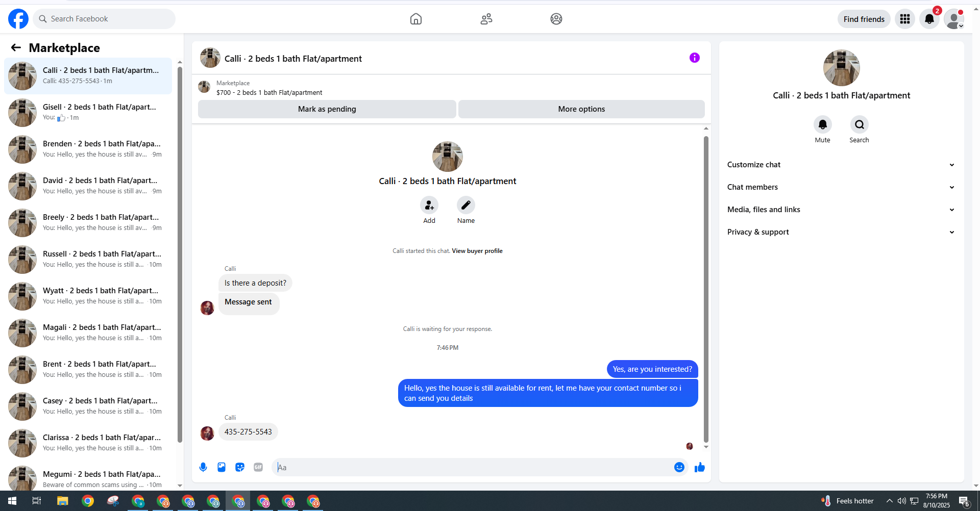Mute the conversation bell icon

823,124
